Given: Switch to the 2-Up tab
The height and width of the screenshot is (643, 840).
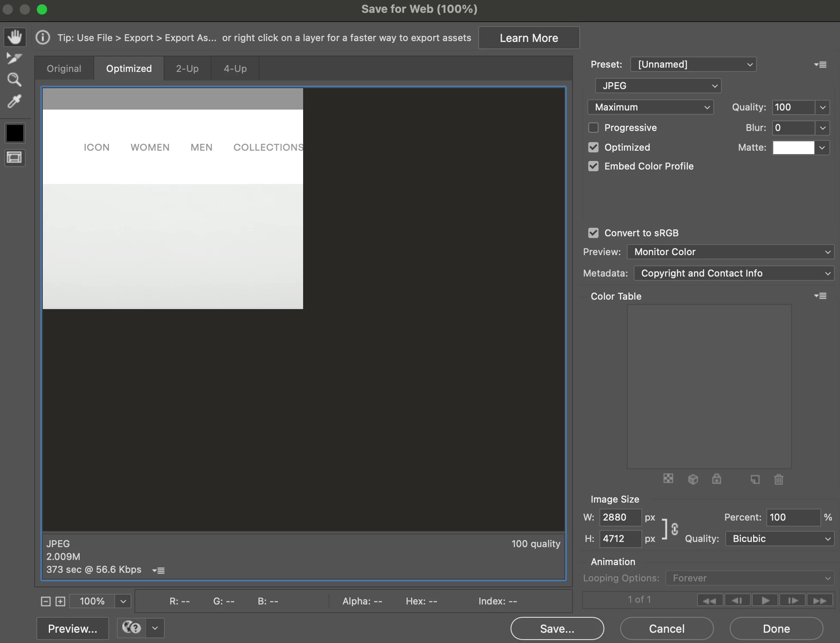Looking at the screenshot, I should point(187,68).
